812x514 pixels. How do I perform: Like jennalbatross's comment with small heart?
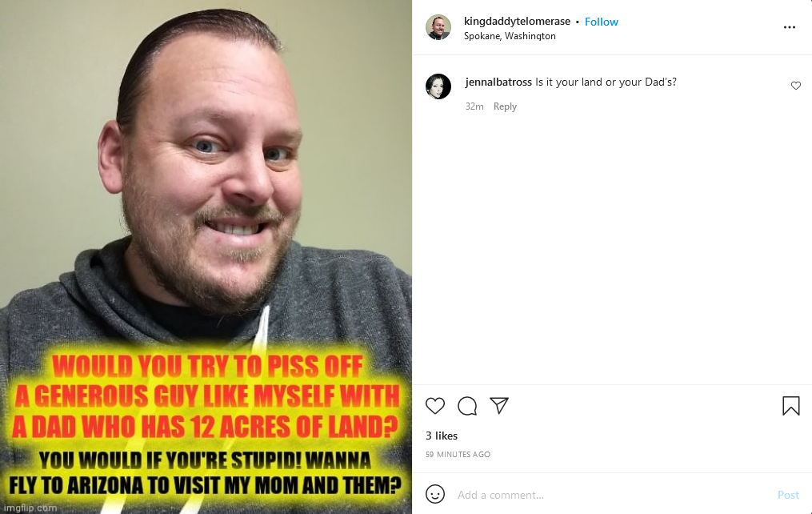click(x=796, y=86)
